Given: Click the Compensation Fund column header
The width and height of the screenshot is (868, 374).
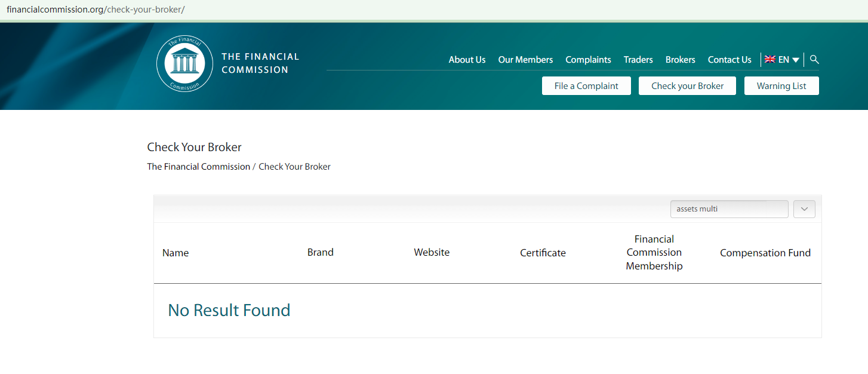Looking at the screenshot, I should point(765,253).
